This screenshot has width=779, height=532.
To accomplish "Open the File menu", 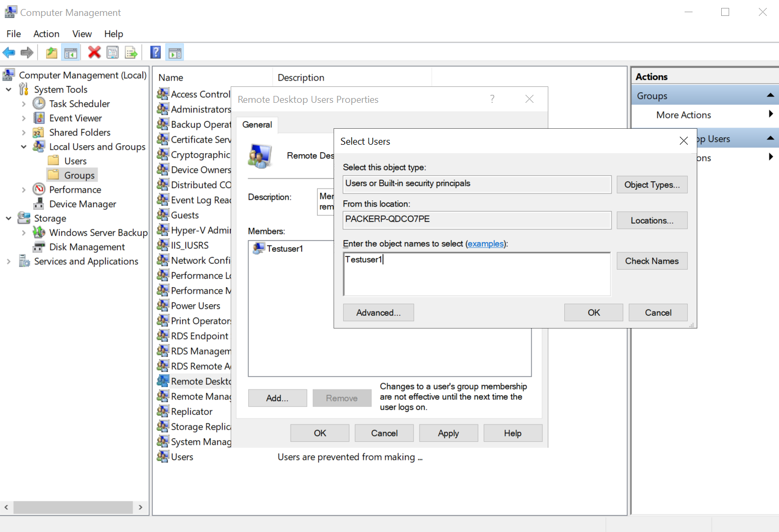I will point(14,34).
